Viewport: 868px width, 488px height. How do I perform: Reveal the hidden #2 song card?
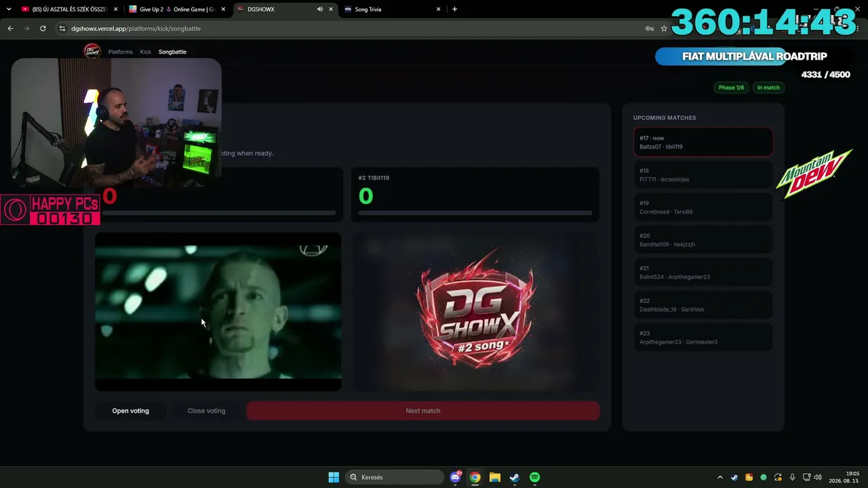point(475,312)
